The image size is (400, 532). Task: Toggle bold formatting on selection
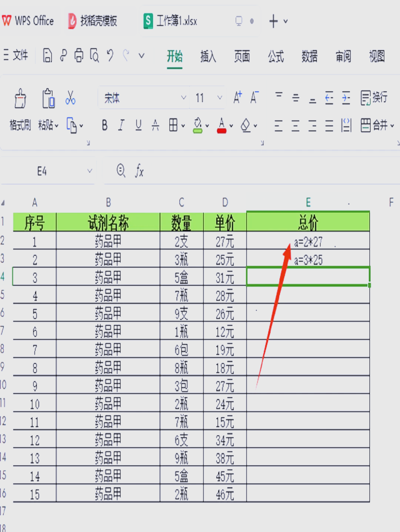point(104,125)
